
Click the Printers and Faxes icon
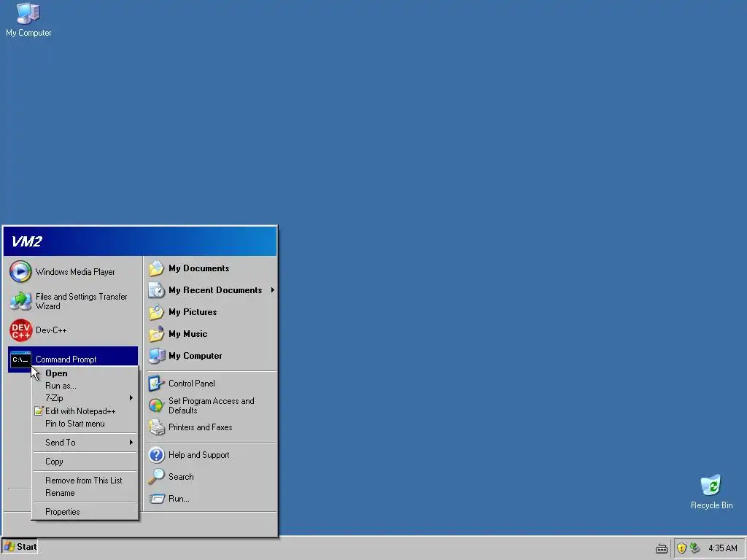click(x=156, y=427)
